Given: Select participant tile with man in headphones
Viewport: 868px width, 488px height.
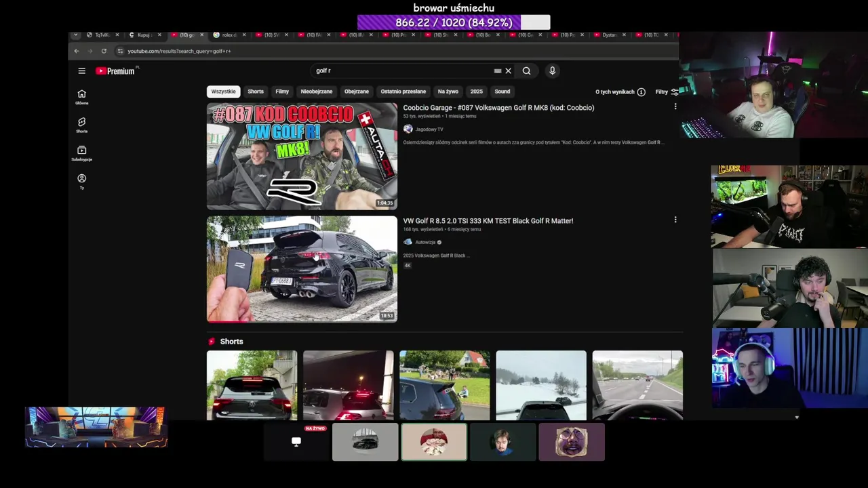Looking at the screenshot, I should (502, 442).
